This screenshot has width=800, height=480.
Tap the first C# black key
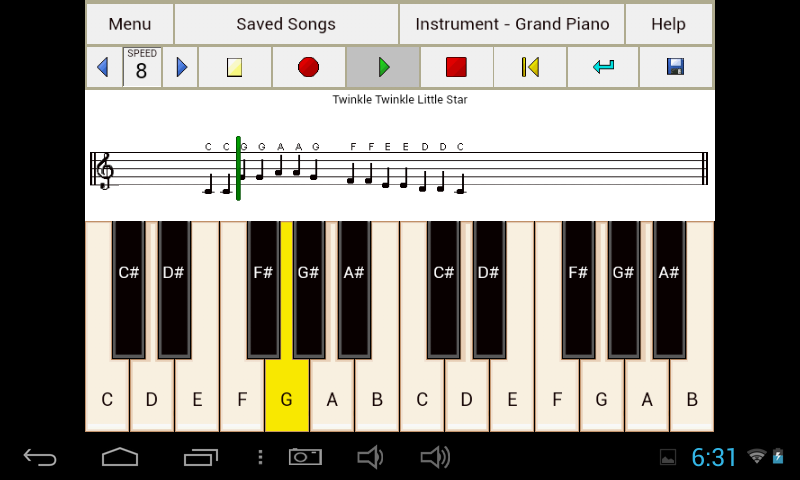[129, 289]
